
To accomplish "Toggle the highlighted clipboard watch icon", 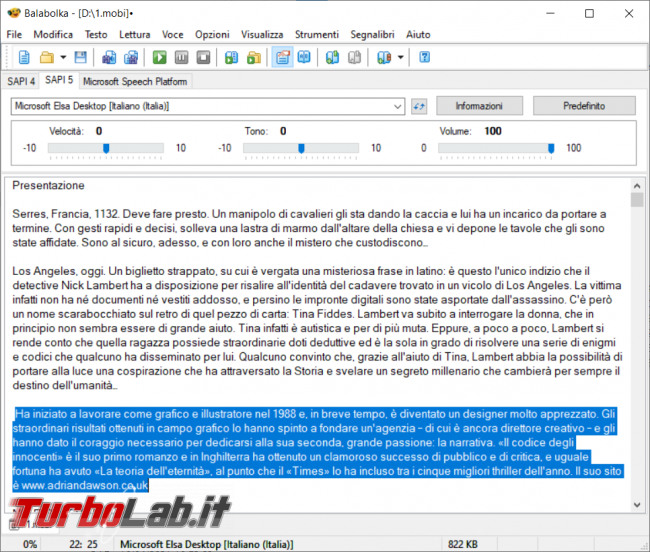I will (282, 57).
